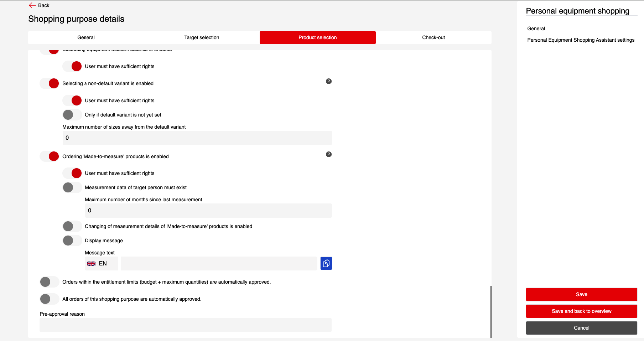Focus the maximum sizes away from default field
The image size is (644, 341).
197,138
